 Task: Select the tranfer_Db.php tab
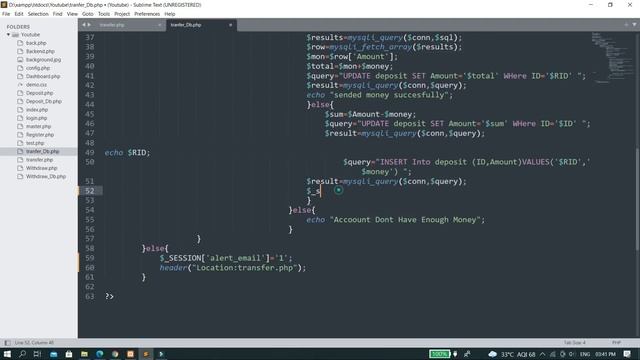[x=200, y=25]
